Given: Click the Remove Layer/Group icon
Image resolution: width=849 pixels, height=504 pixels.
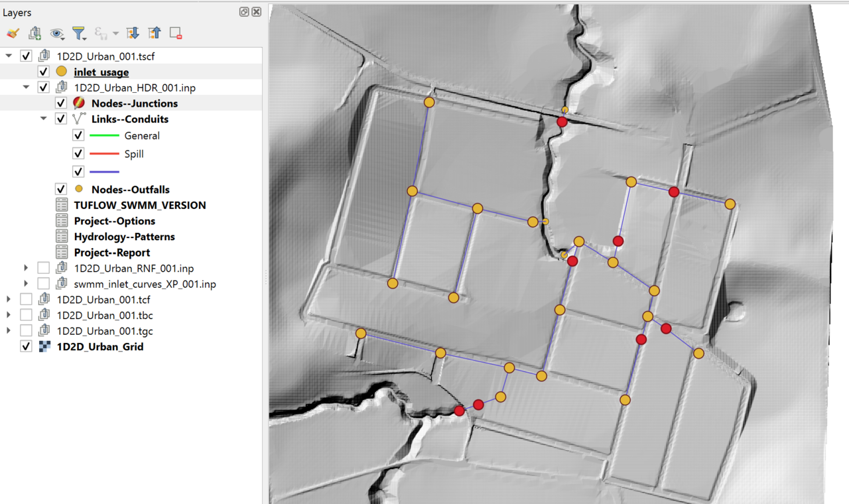Looking at the screenshot, I should tap(176, 33).
